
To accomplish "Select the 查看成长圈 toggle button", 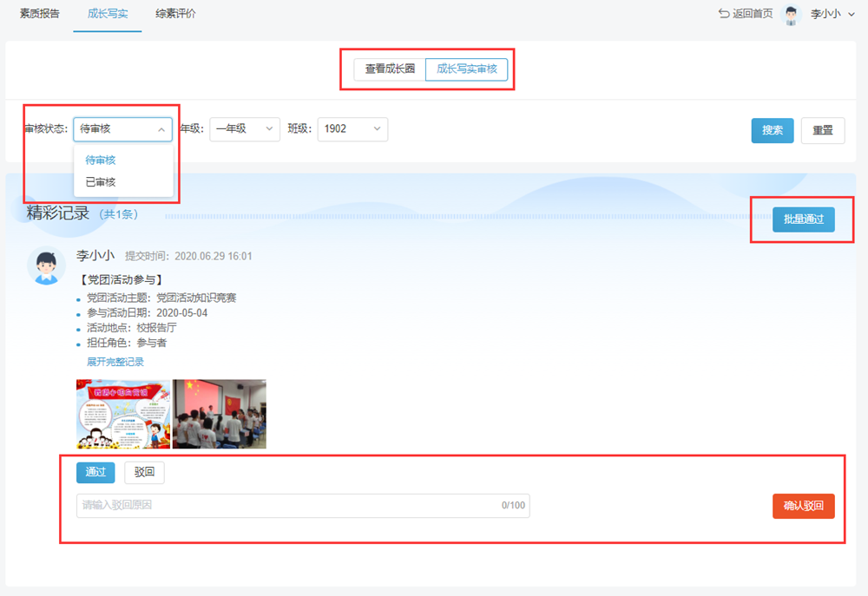I will [x=390, y=69].
